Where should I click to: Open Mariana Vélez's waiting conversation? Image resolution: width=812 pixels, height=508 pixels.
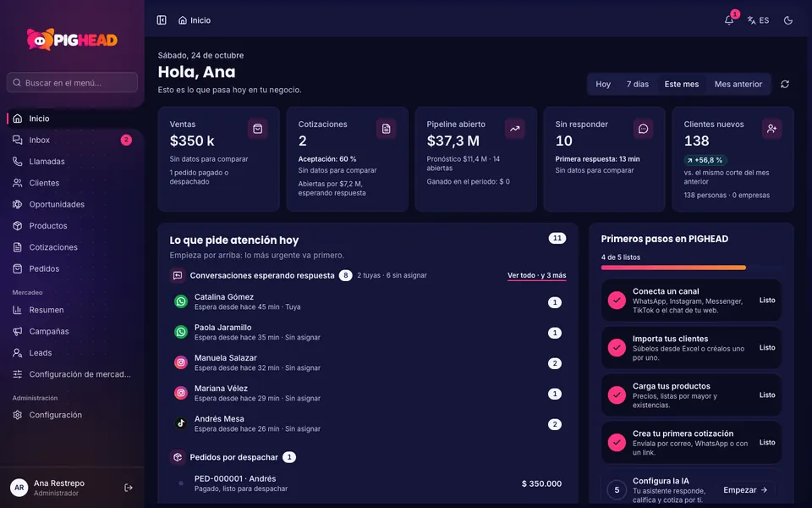click(368, 393)
